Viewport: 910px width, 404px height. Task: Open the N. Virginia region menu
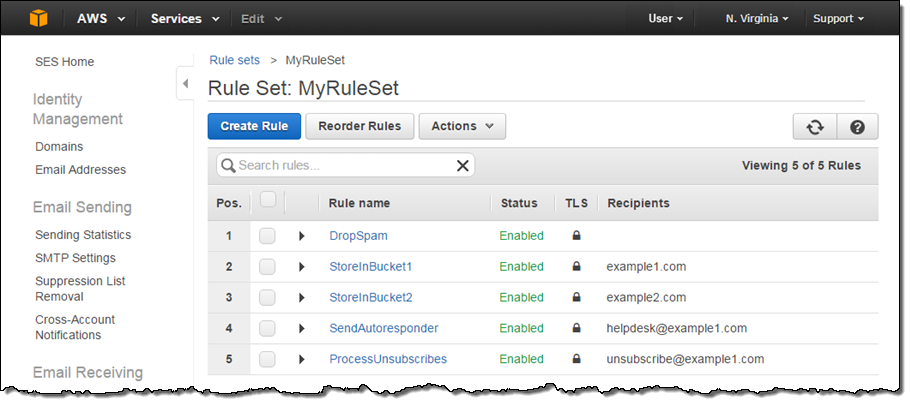[x=756, y=18]
